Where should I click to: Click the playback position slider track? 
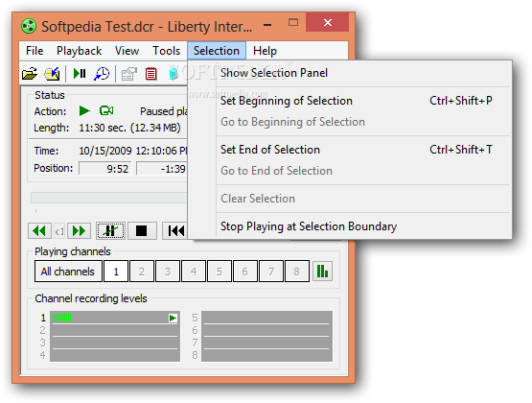(x=109, y=198)
